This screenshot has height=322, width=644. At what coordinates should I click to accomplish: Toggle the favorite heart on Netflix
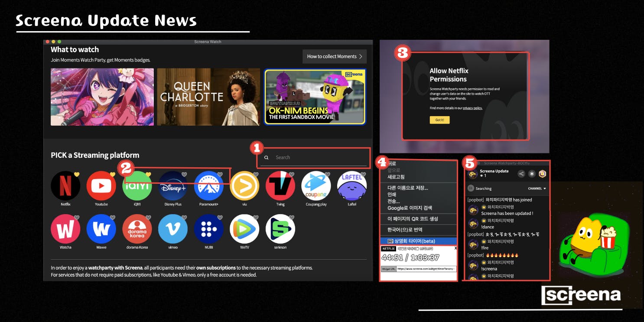77,174
